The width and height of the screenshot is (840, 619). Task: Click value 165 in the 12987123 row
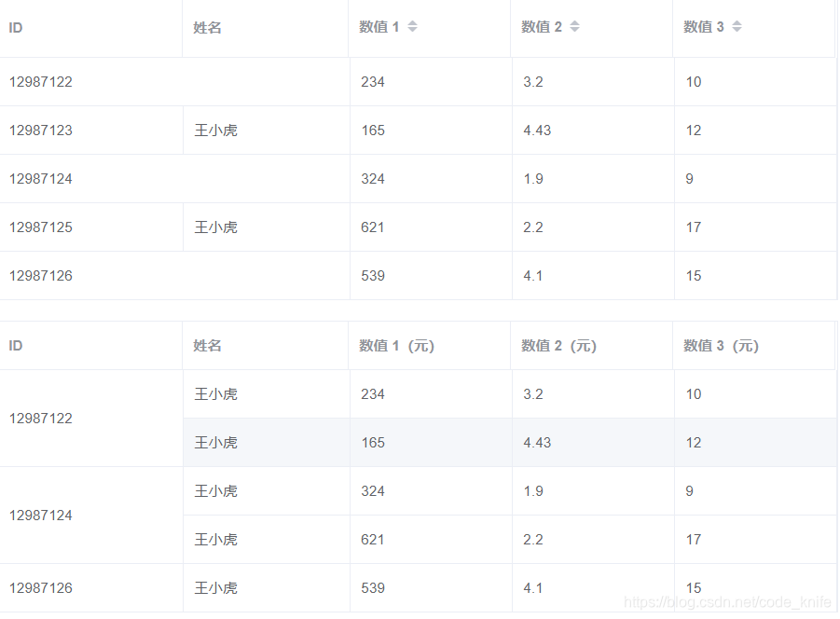(373, 131)
